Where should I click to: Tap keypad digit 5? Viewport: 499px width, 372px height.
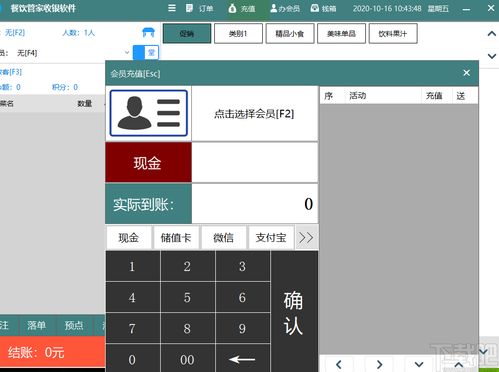coord(188,297)
